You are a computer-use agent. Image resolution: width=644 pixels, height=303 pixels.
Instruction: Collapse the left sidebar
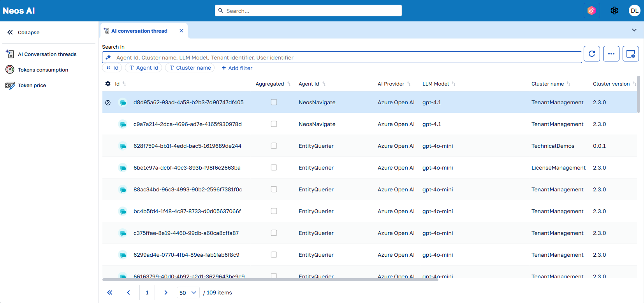23,33
